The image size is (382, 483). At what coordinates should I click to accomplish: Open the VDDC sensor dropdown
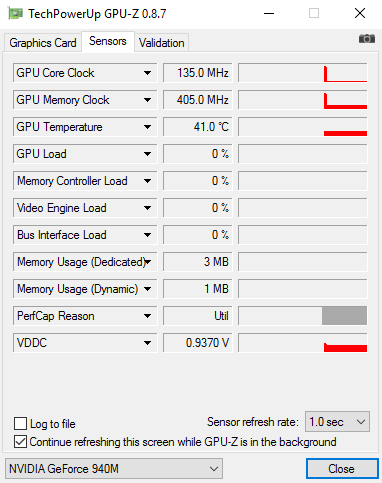(x=147, y=343)
